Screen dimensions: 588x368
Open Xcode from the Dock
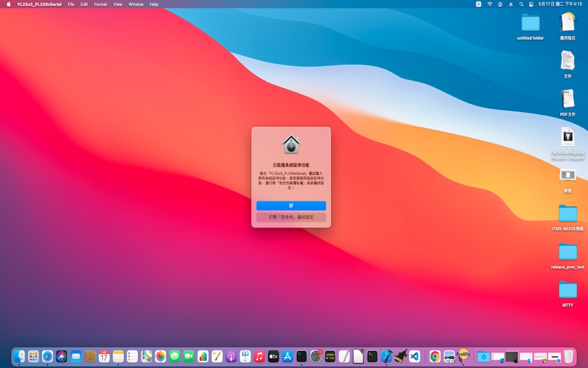click(386, 356)
